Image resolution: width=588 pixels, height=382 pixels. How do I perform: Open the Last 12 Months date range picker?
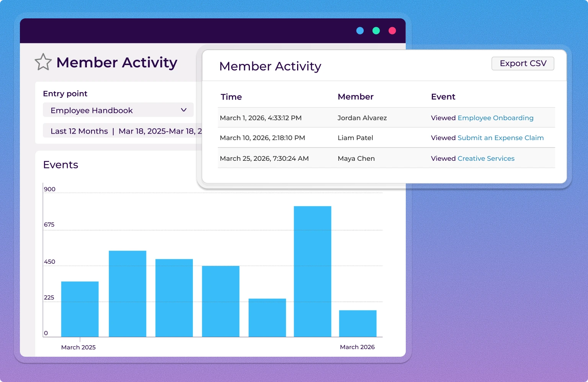tap(115, 131)
